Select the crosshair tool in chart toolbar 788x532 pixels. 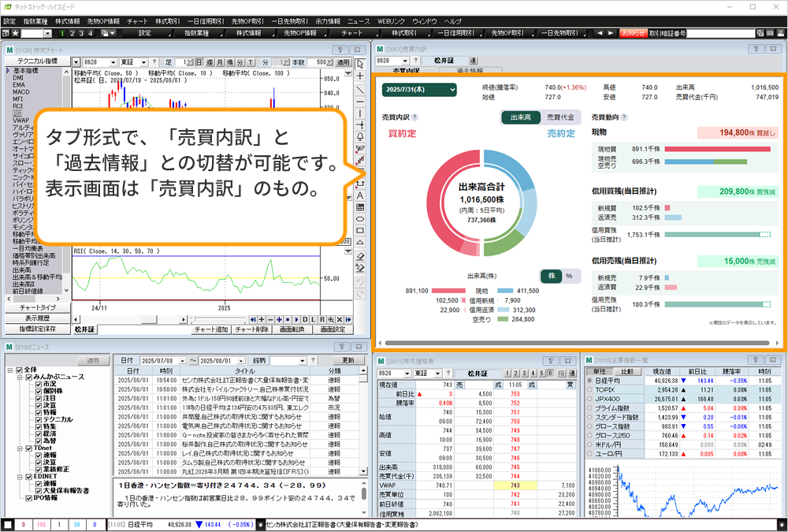360,76
